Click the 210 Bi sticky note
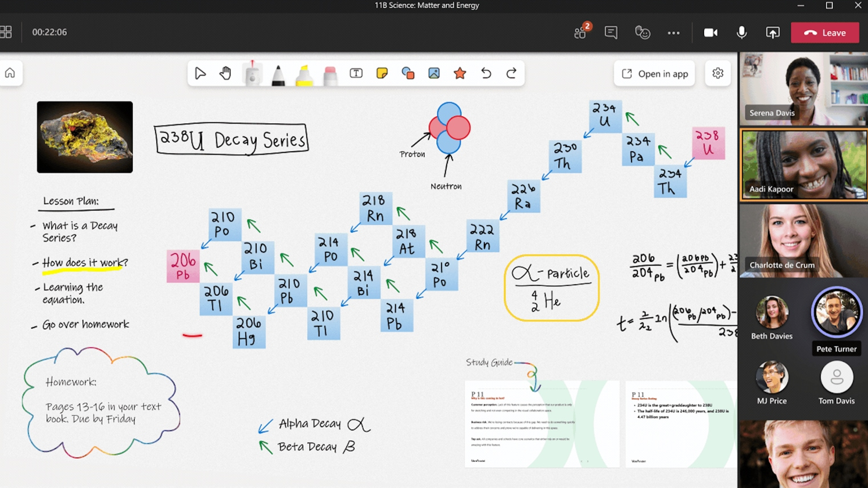The image size is (868, 488). pos(257,257)
